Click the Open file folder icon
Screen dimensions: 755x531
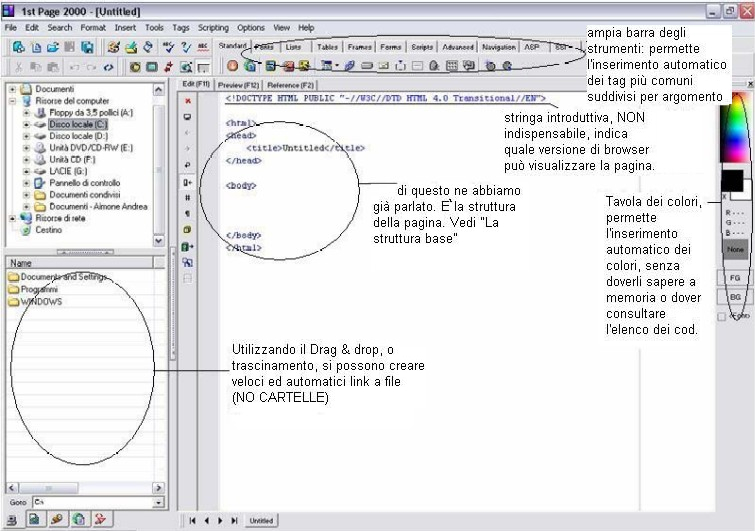coord(53,47)
